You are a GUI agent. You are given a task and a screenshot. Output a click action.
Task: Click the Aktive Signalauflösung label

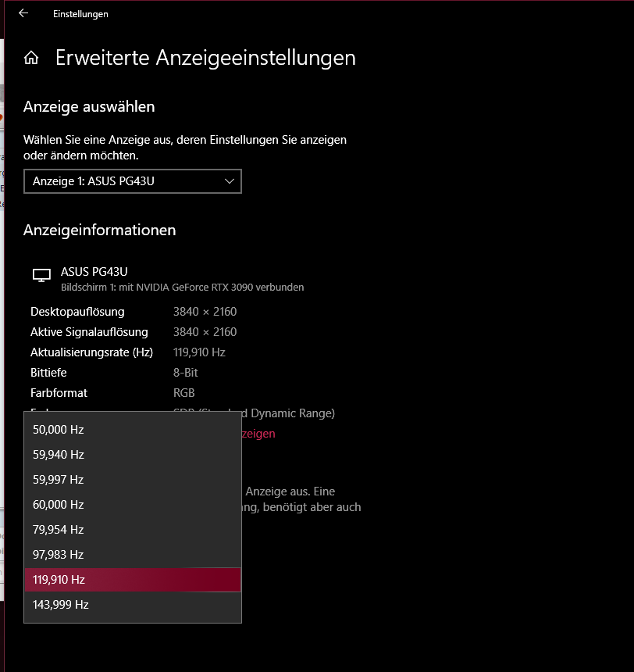tap(89, 332)
